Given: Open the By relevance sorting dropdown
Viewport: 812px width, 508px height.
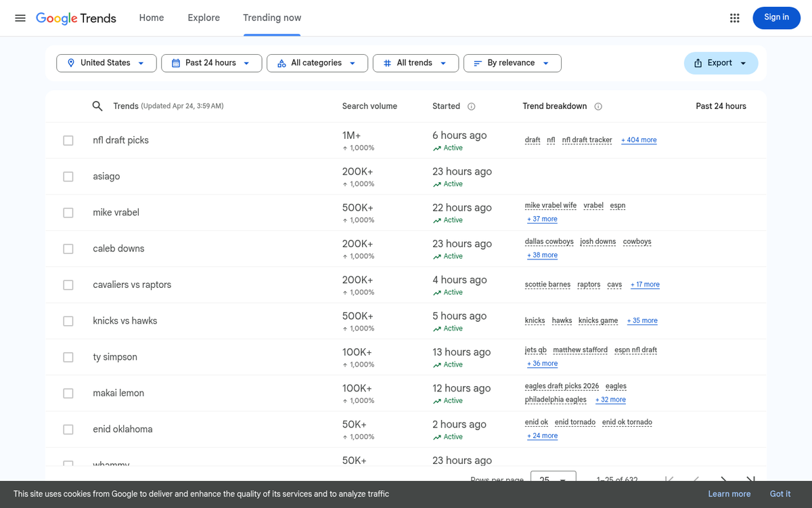Looking at the screenshot, I should (x=512, y=62).
